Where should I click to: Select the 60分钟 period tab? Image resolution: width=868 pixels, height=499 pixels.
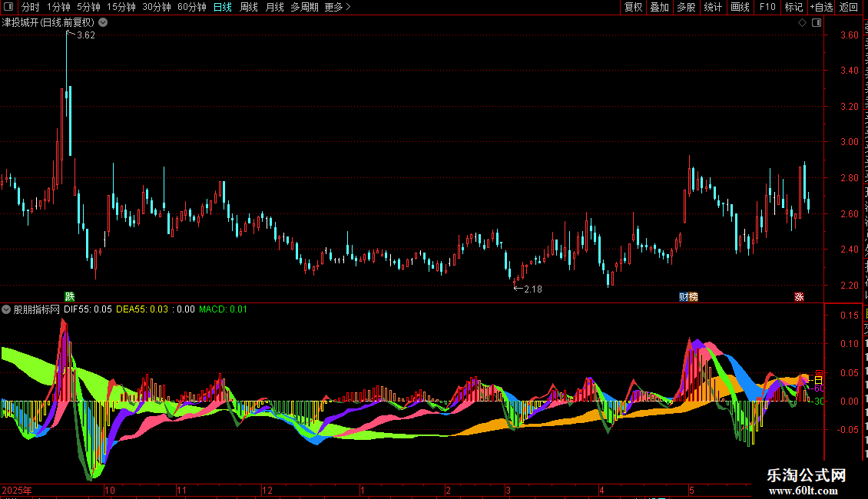192,7
